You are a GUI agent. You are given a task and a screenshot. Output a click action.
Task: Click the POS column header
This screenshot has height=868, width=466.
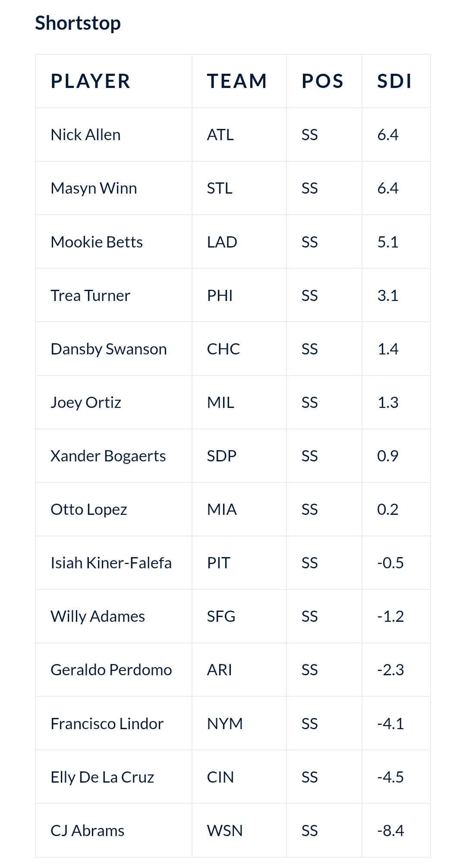[x=322, y=81]
